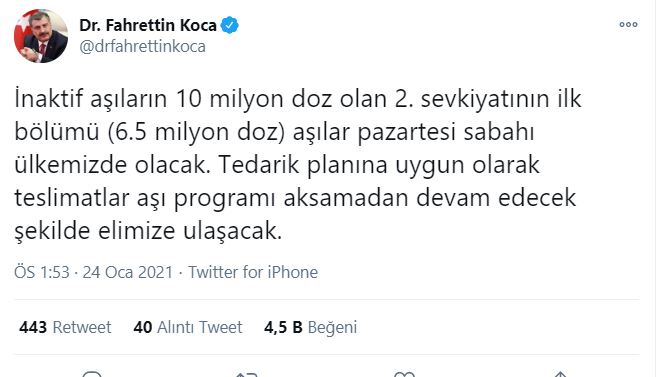Show the 40 Alıntı Tweet list

coord(188,327)
